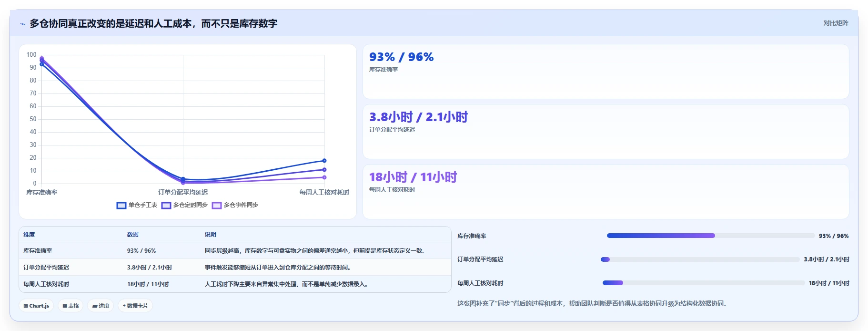Click the 对比矩阵 label in the header
This screenshot has height=331, width=868.
pyautogui.click(x=836, y=23)
